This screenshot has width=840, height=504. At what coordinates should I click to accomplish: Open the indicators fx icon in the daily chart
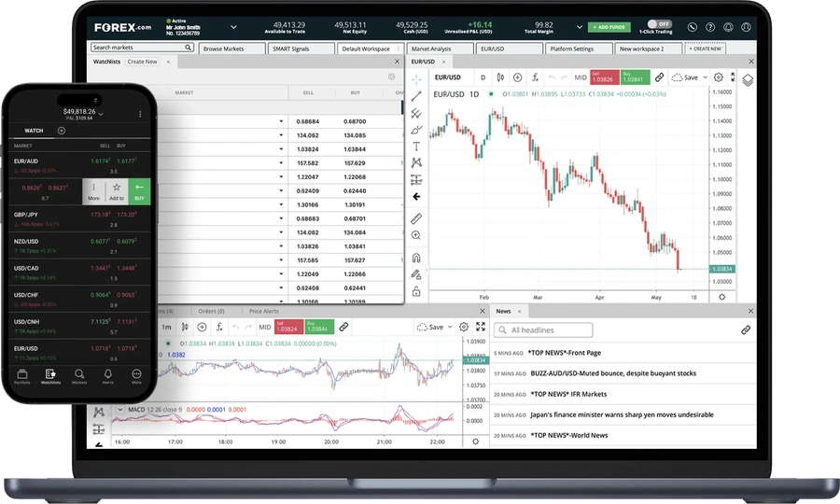535,77
